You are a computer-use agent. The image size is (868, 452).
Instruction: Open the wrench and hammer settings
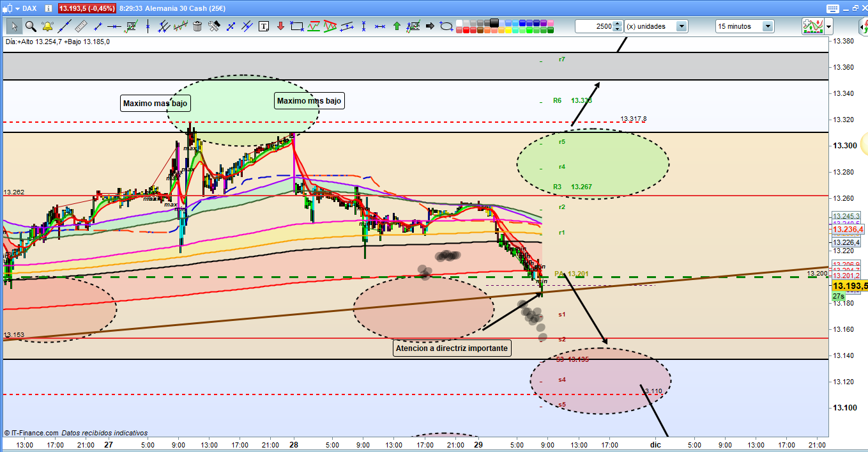(214, 26)
